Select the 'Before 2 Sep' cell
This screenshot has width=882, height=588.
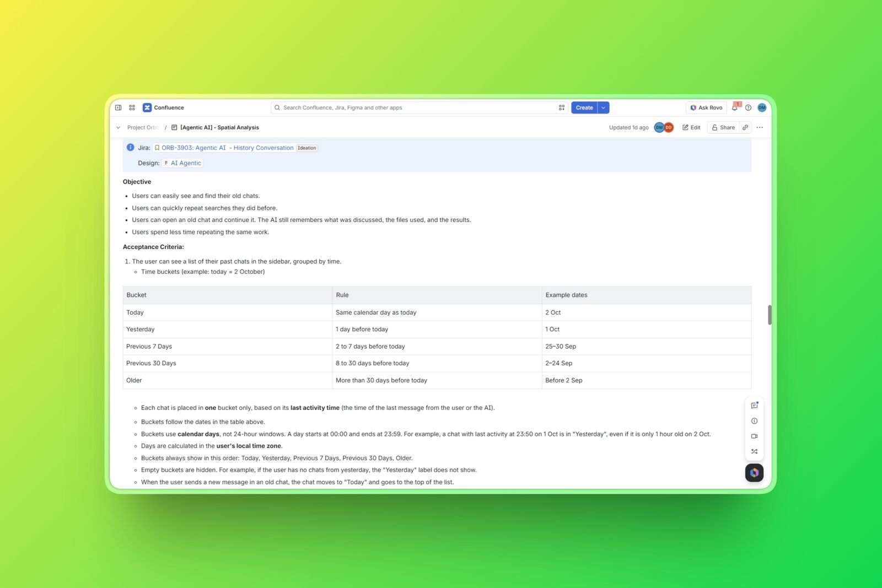click(x=647, y=380)
